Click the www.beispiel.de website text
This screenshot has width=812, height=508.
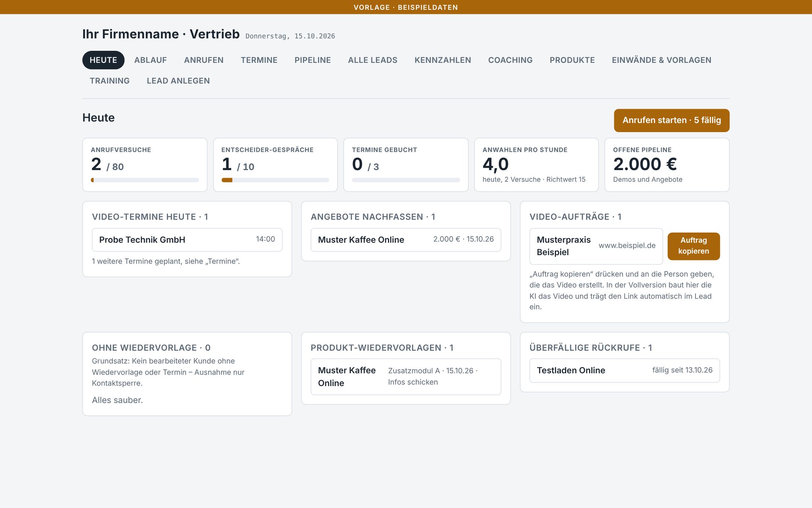click(x=627, y=246)
